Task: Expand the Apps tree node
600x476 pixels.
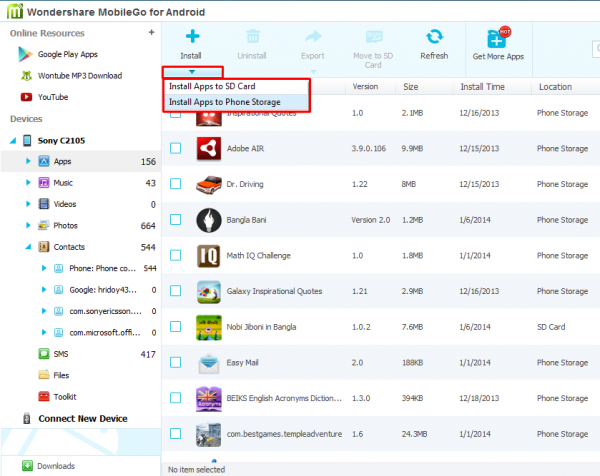Action: click(x=28, y=161)
